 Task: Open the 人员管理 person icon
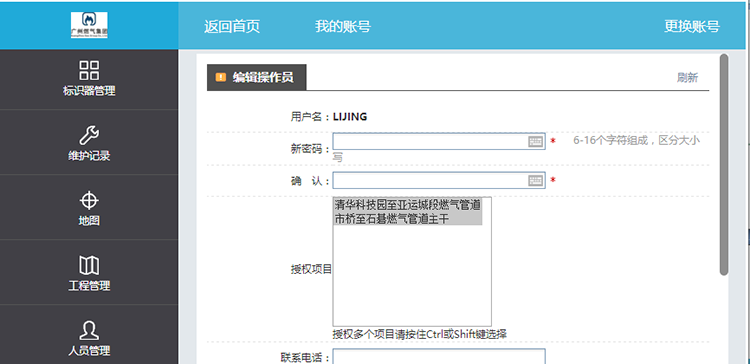pyautogui.click(x=89, y=331)
